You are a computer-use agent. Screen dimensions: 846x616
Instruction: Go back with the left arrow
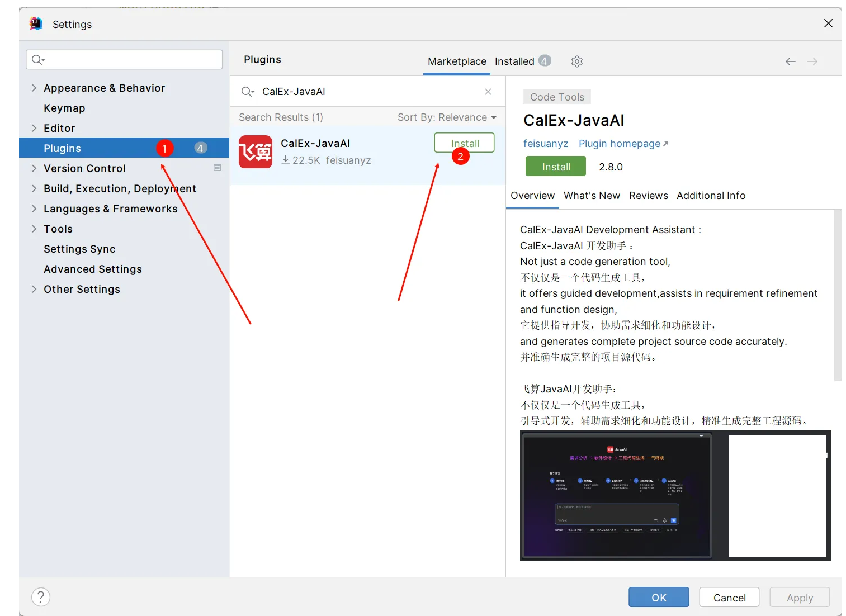790,61
